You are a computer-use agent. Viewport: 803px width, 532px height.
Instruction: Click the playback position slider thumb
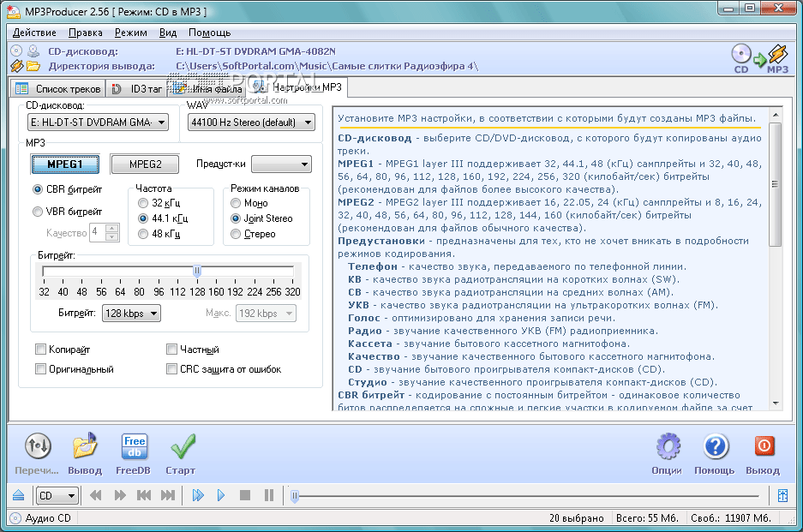[295, 496]
